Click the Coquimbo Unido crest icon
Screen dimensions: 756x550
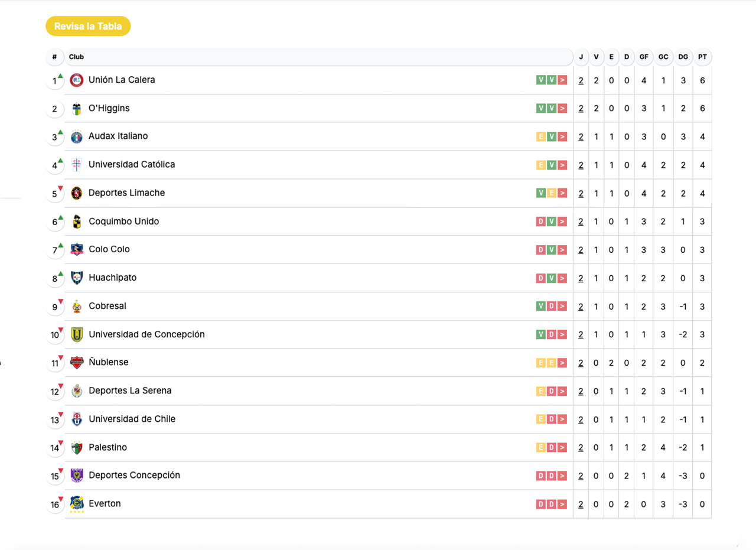pos(77,222)
